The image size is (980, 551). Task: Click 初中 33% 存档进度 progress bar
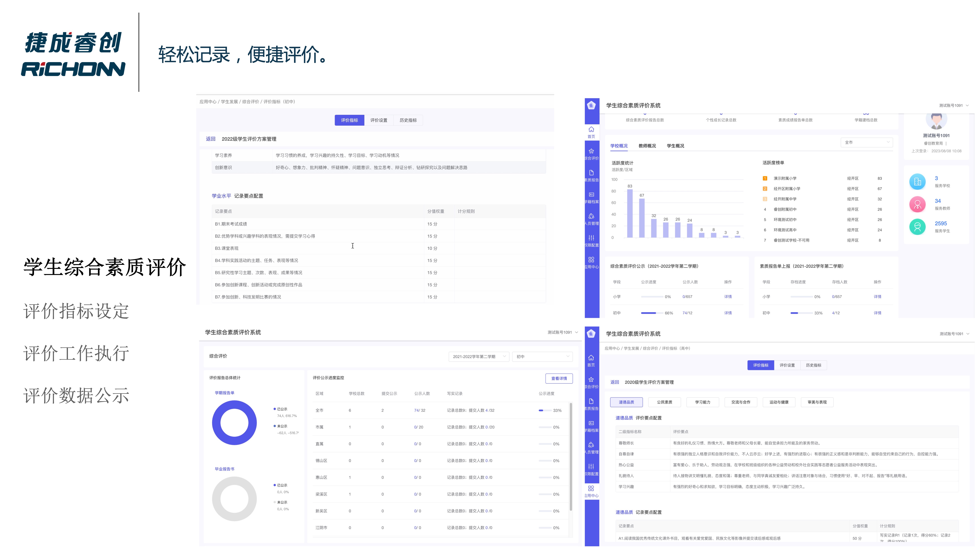click(x=802, y=313)
